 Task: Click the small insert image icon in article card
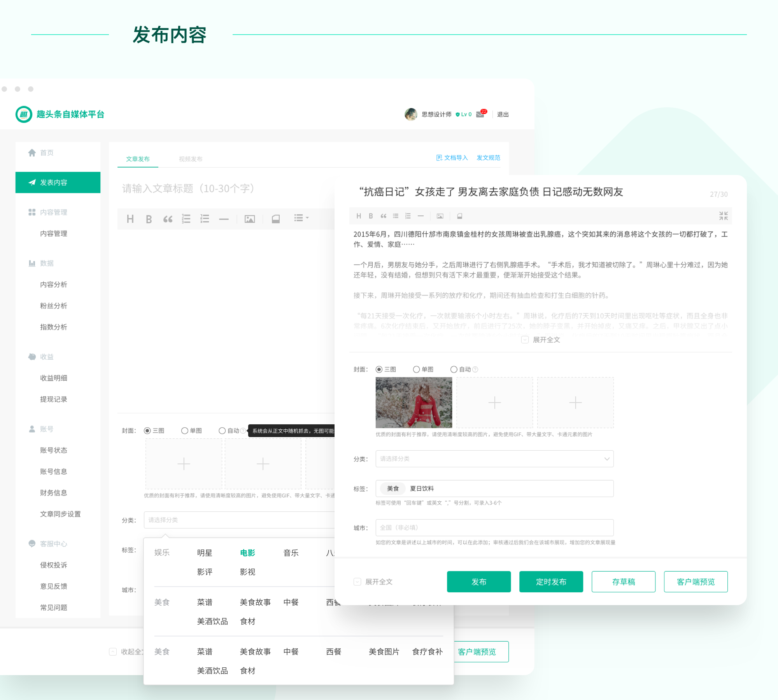(440, 216)
